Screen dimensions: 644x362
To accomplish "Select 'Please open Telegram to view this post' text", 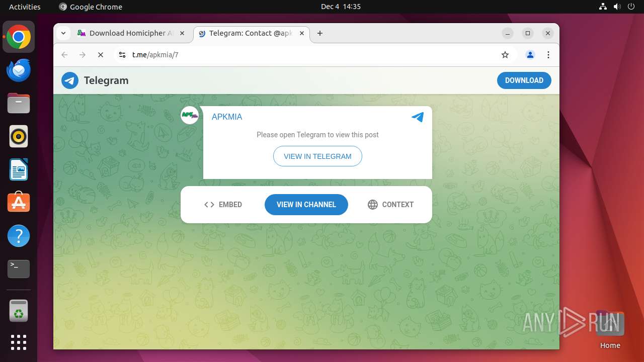I will click(317, 135).
